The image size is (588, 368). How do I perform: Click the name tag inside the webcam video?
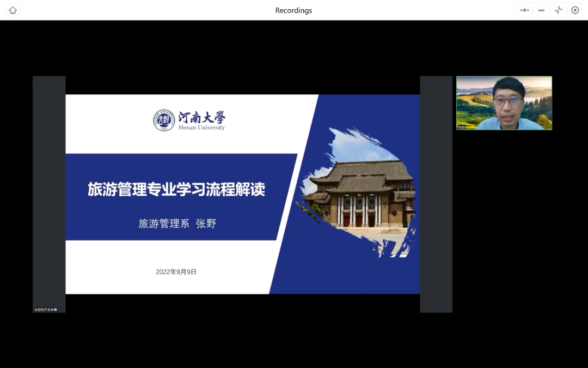pyautogui.click(x=461, y=127)
